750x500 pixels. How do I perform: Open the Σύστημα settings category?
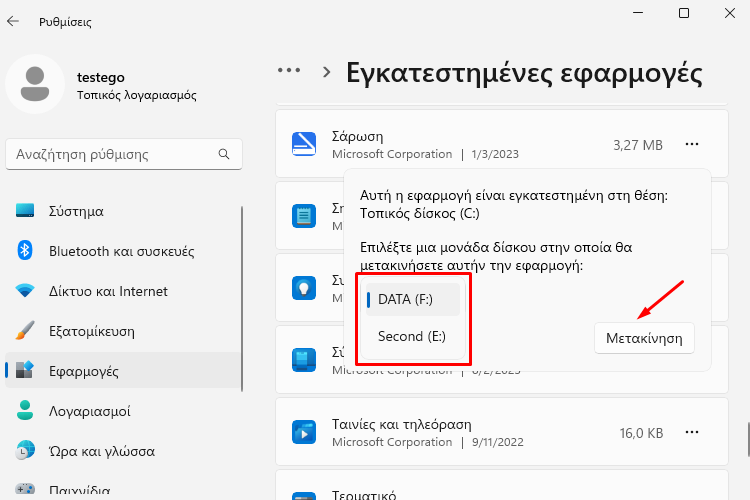click(x=123, y=211)
